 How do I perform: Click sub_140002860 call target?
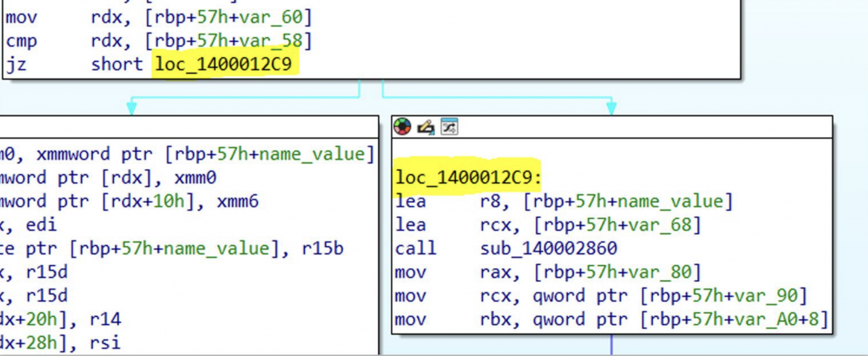point(549,248)
